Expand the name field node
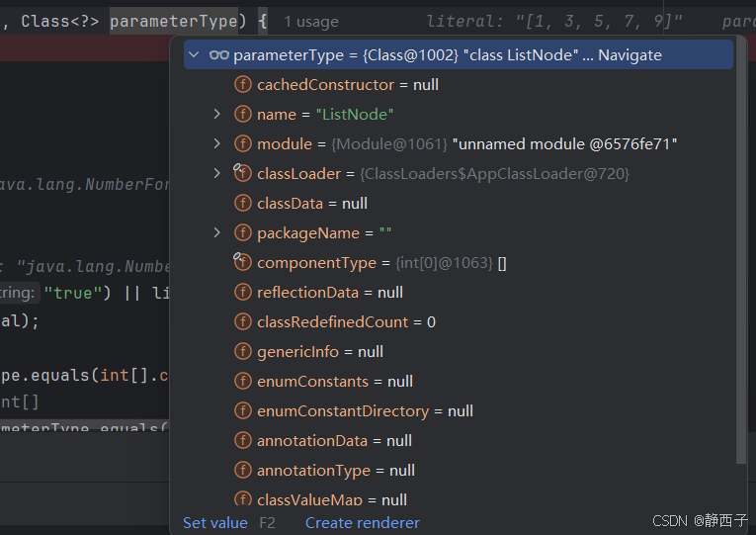Screen dimensions: 756x535 pos(217,115)
